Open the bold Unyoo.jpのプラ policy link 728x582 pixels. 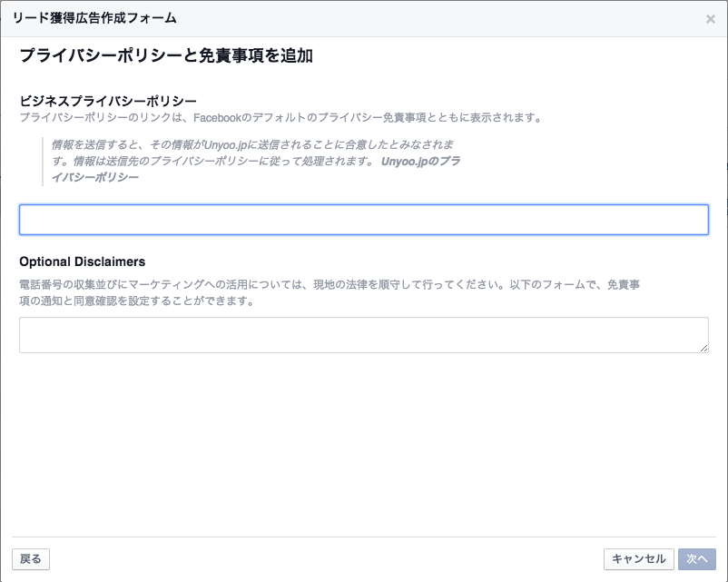pyautogui.click(x=420, y=162)
